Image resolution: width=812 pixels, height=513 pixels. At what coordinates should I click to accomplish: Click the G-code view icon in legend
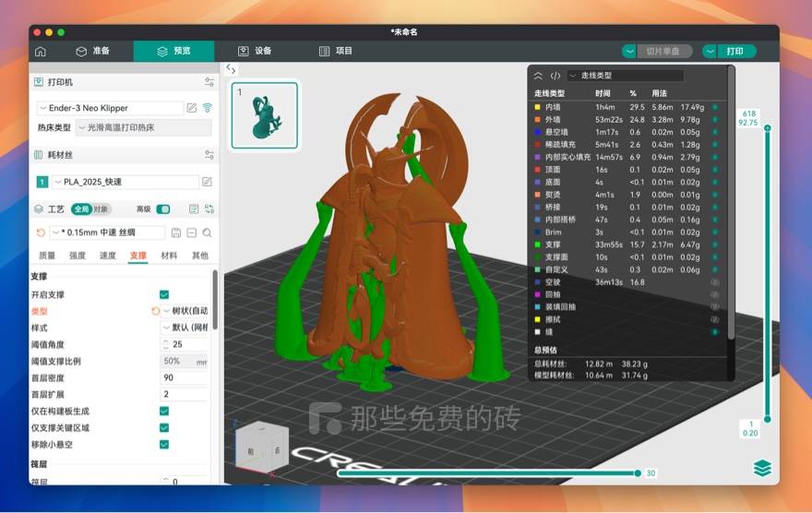pyautogui.click(x=555, y=76)
